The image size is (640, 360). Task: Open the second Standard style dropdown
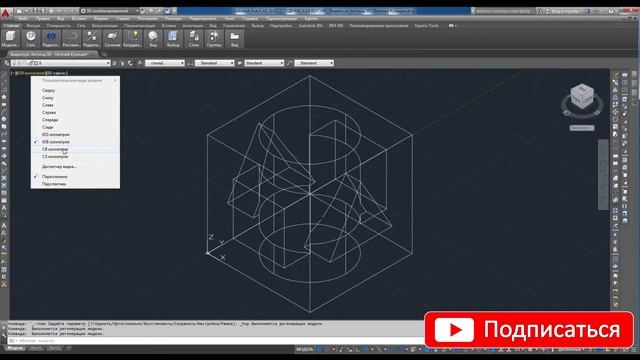click(264, 63)
